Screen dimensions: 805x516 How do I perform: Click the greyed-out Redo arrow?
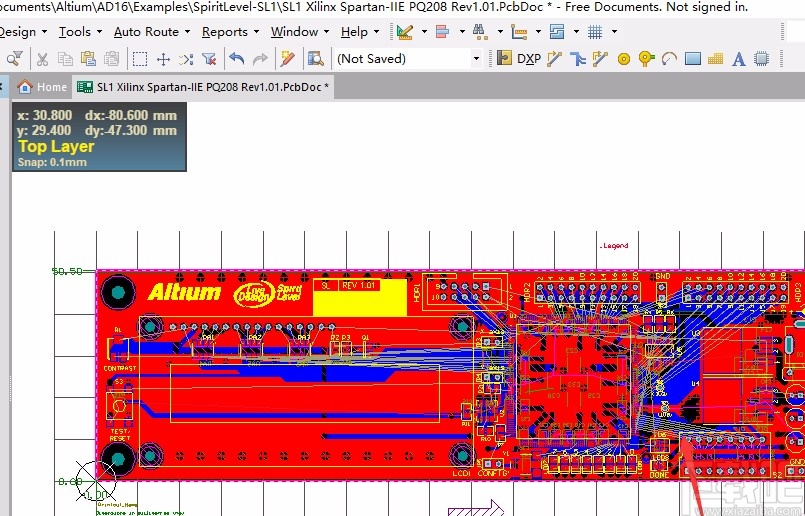260,59
